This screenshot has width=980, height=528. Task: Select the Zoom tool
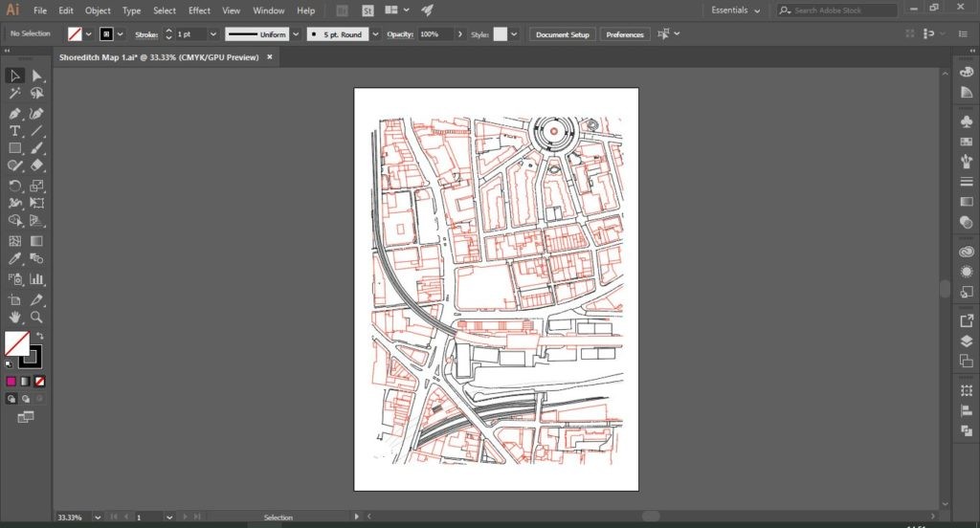[x=37, y=317]
